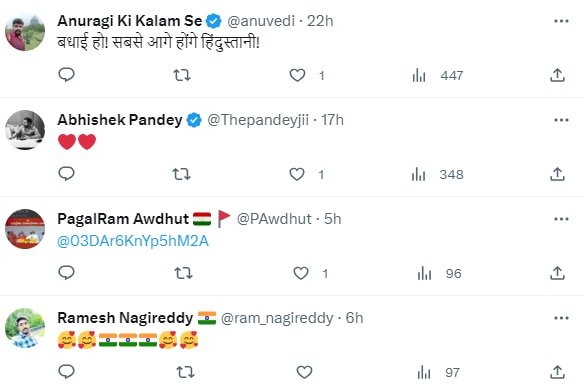This screenshot has height=387, width=584.
Task: Retweet Ramesh Nagireddy's emoji tweet
Action: (185, 372)
